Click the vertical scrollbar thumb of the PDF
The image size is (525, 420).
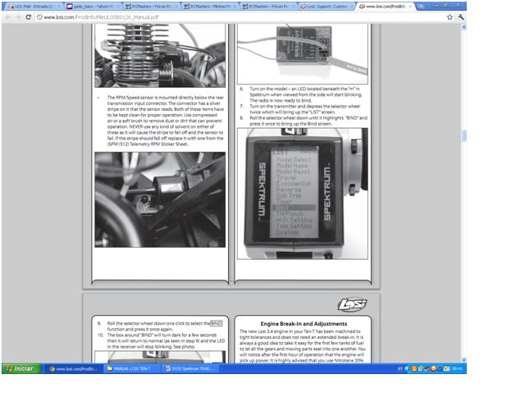[x=463, y=136]
